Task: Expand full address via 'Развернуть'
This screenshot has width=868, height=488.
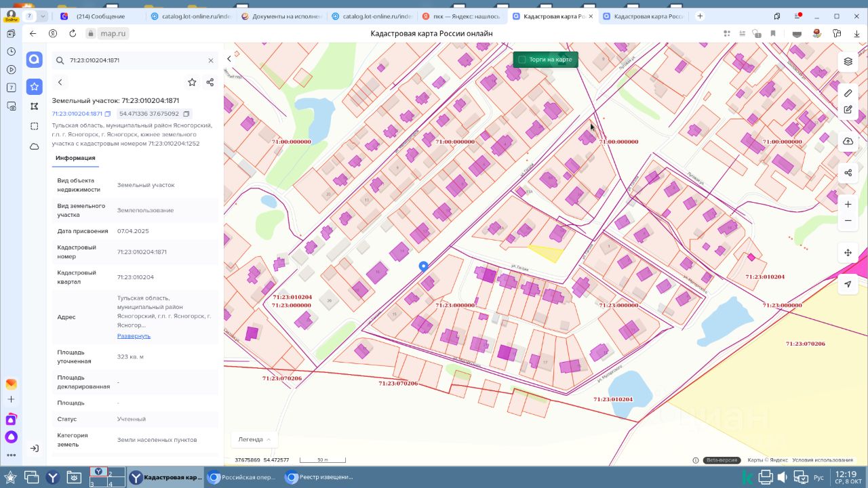Action: (x=134, y=336)
